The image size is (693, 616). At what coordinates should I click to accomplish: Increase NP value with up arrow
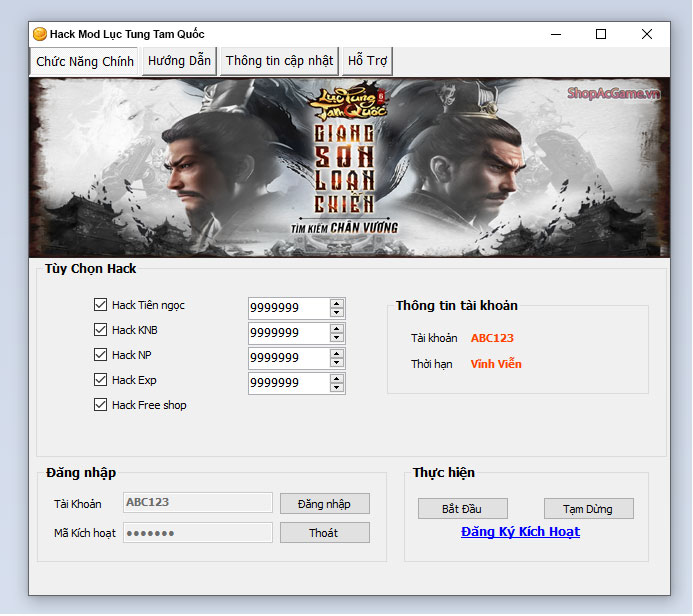pyautogui.click(x=337, y=354)
